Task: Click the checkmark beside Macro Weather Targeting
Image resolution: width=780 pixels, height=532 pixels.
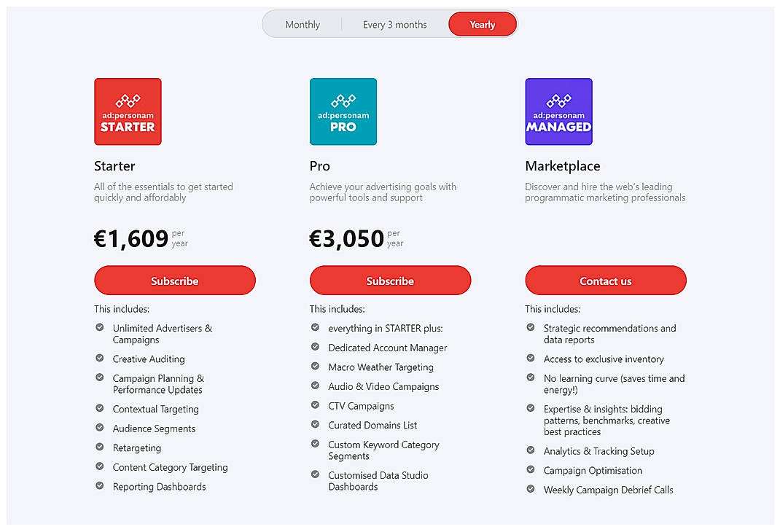Action: (x=315, y=367)
